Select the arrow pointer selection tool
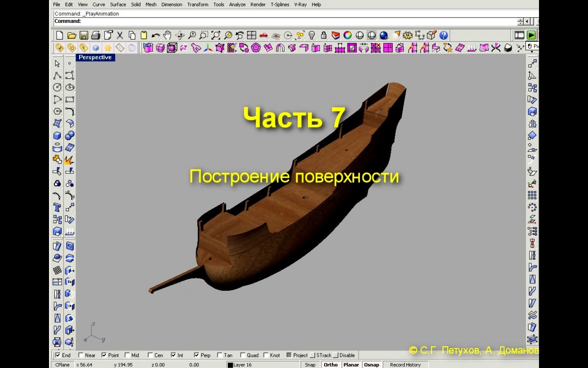This screenshot has width=588, height=368. (57, 64)
